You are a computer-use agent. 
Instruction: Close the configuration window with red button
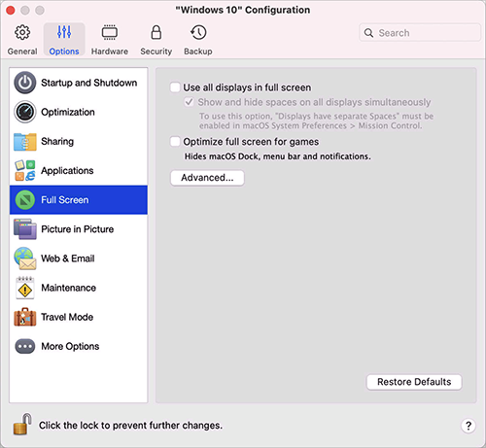point(11,11)
